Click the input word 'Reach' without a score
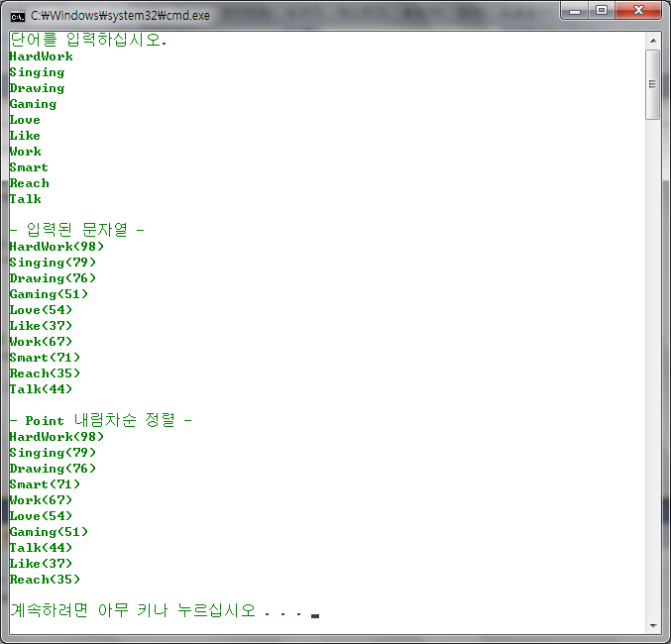 (30, 183)
